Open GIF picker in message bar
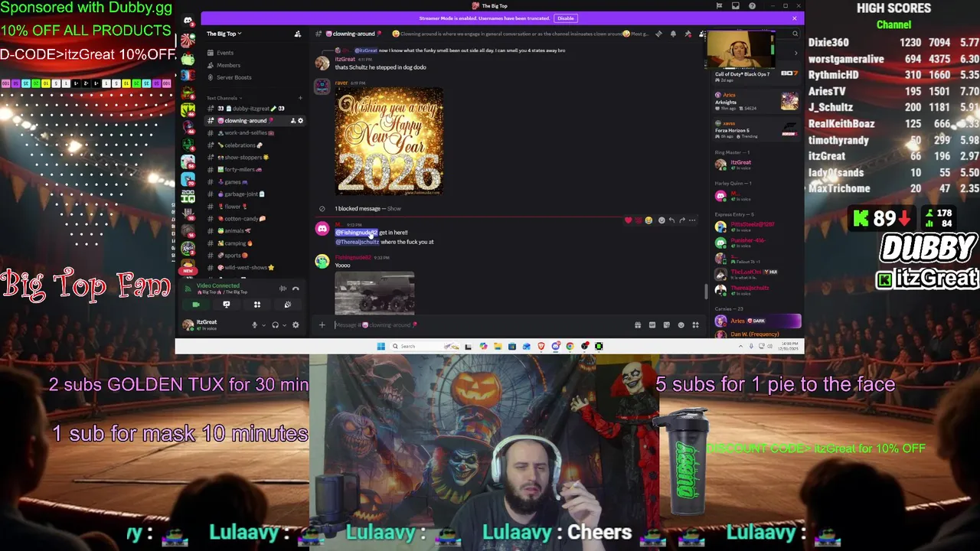Screen dimensions: 980x551 (x=652, y=325)
